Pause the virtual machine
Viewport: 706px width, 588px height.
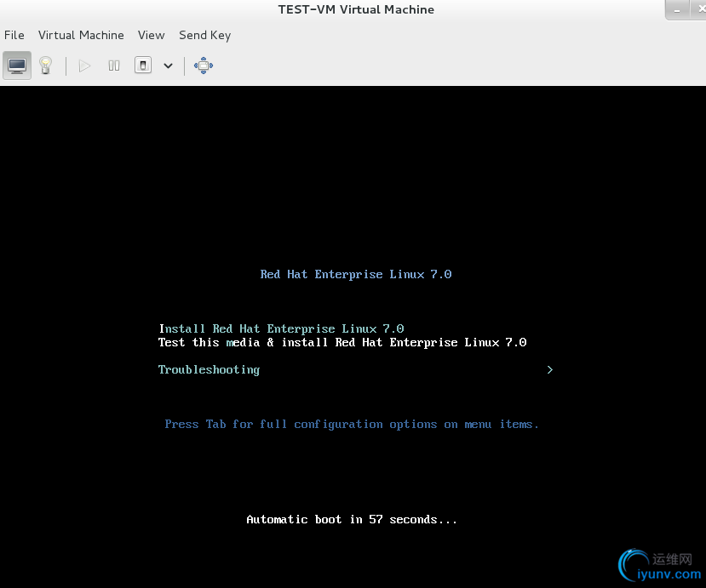click(114, 66)
